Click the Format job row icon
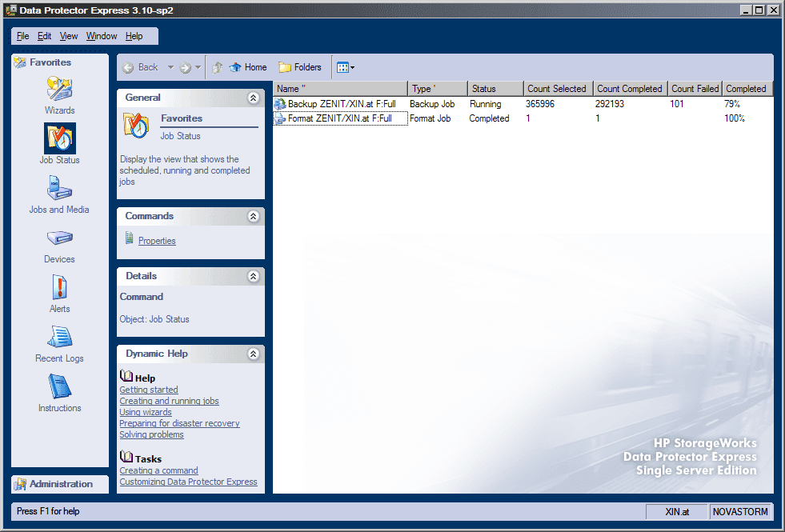The height and width of the screenshot is (532, 785). pyautogui.click(x=280, y=118)
